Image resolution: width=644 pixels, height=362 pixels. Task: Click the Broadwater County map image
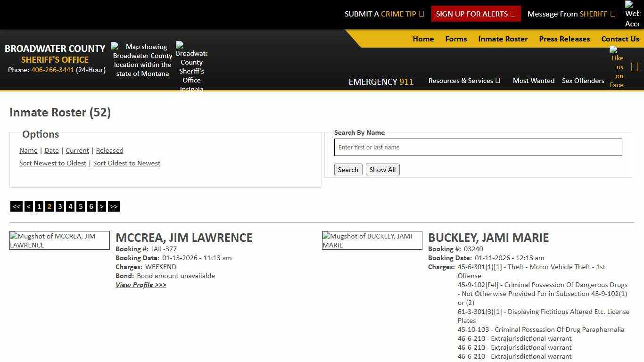(x=142, y=60)
